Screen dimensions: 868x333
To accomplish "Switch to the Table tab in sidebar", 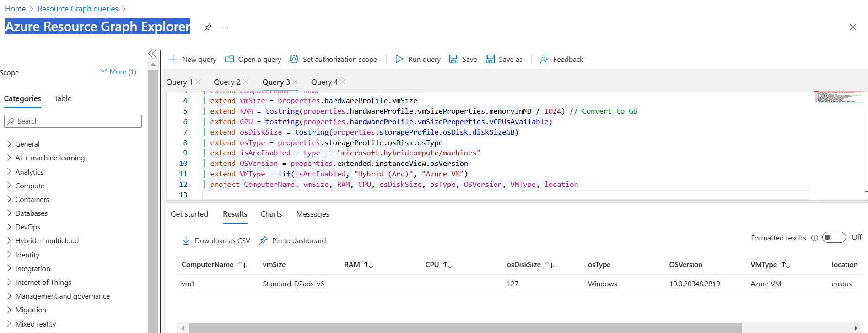I will click(x=63, y=98).
